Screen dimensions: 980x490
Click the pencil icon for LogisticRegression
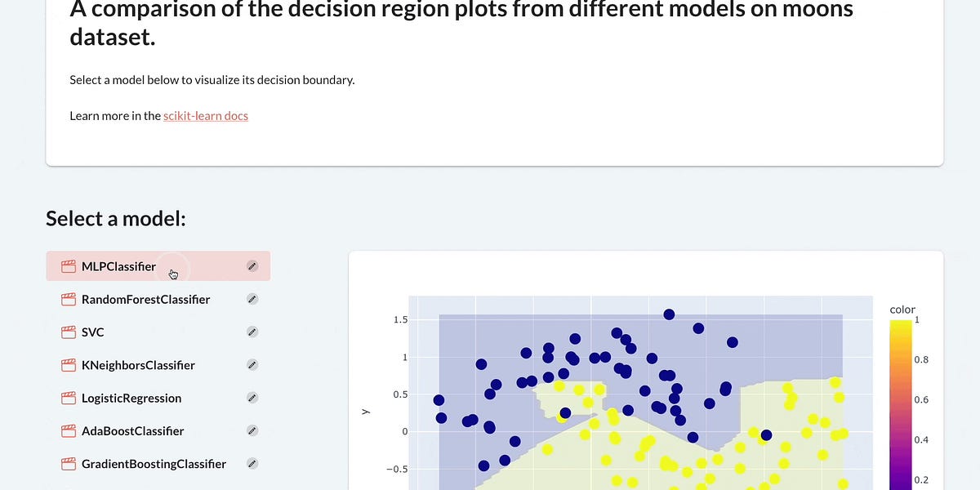[x=252, y=398]
